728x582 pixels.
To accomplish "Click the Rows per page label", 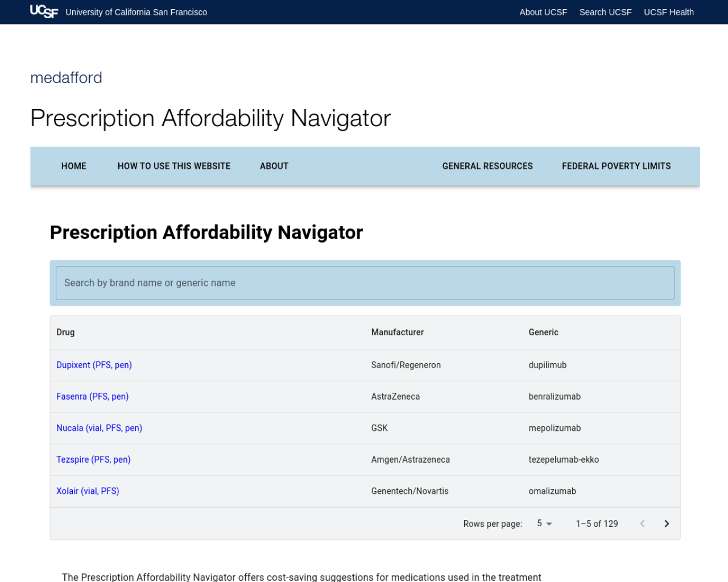I will coord(493,523).
